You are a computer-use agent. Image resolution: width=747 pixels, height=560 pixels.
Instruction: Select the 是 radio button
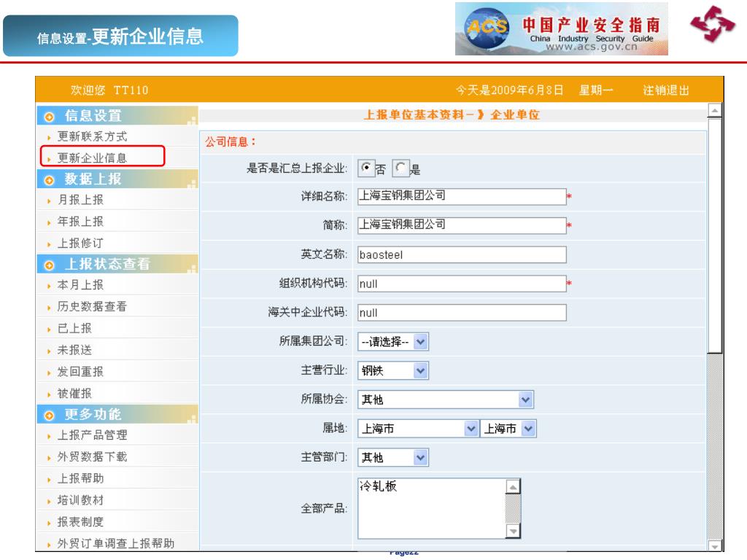click(x=400, y=168)
